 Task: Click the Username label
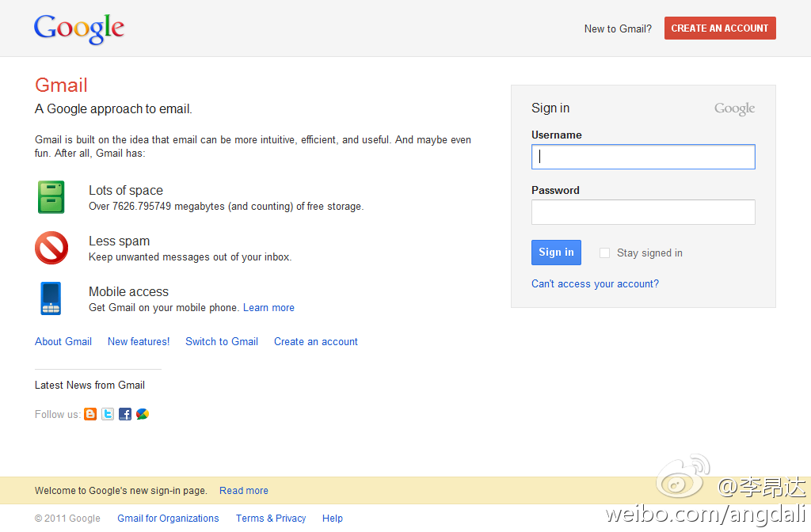point(557,135)
